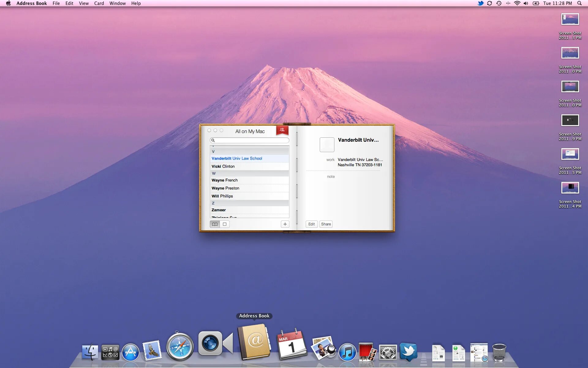Screen dimensions: 588x368
Task: Launch iTunes from the dock
Action: [347, 352]
